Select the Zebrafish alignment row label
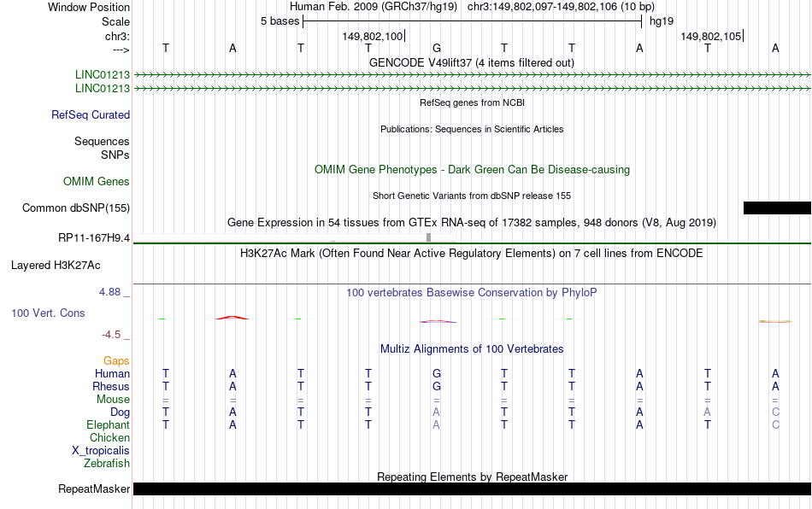 click(107, 463)
